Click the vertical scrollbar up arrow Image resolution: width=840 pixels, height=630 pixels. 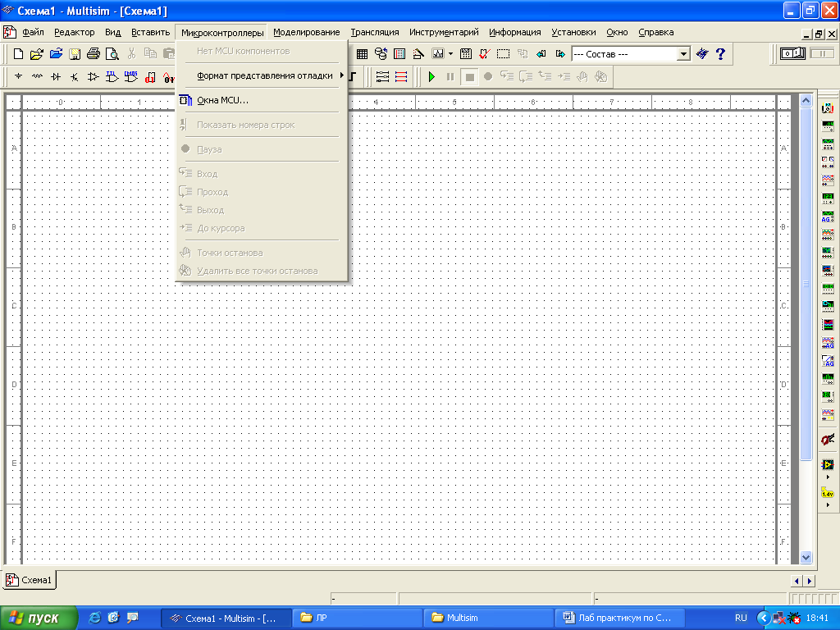click(806, 100)
